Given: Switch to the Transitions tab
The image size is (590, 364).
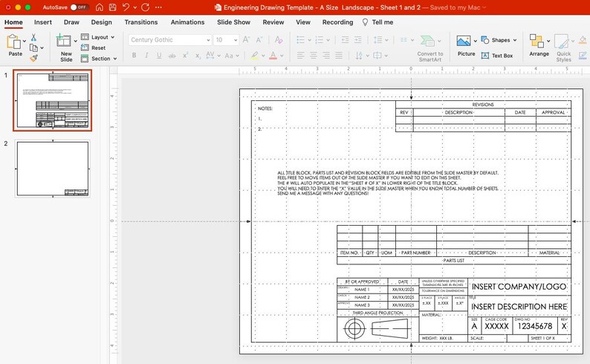Looking at the screenshot, I should click(141, 22).
